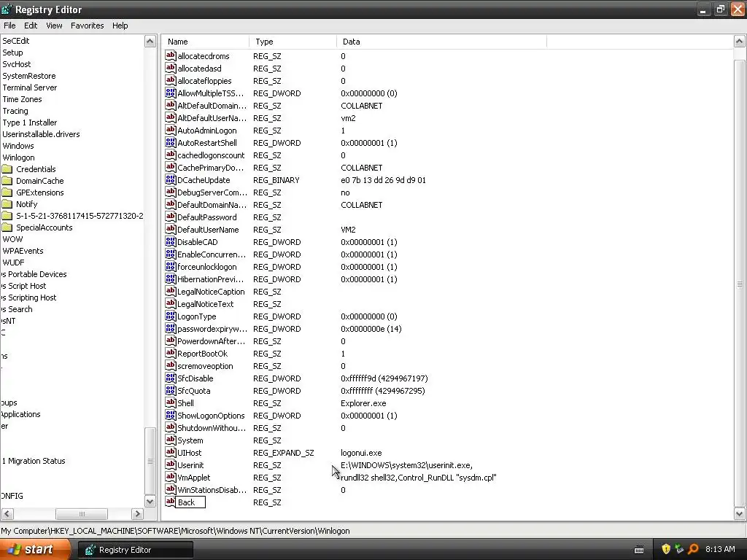
Task: Click the logonui.exe data cell
Action: (x=361, y=453)
